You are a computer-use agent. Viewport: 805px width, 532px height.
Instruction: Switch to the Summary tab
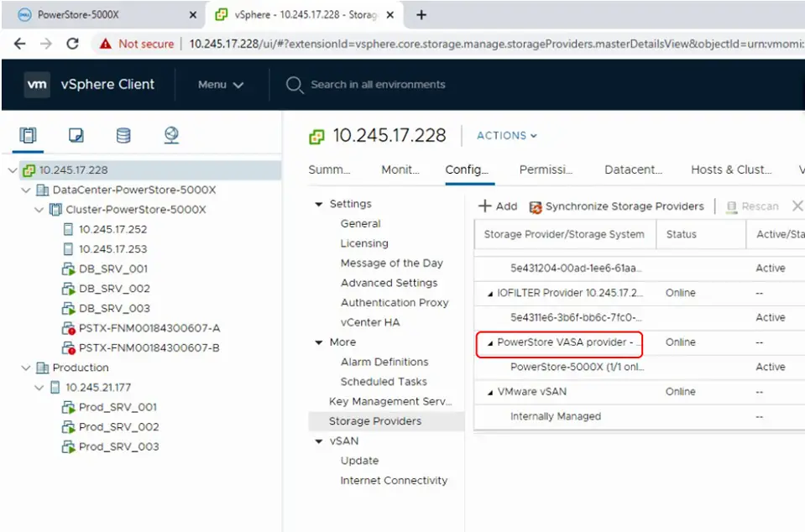(329, 170)
